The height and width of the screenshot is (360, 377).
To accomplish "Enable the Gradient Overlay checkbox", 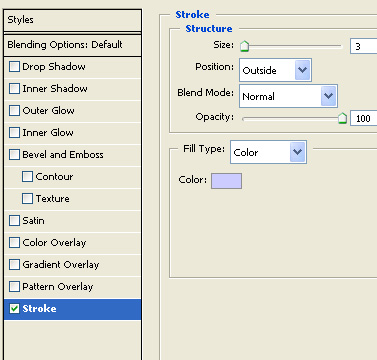I will pos(14,265).
